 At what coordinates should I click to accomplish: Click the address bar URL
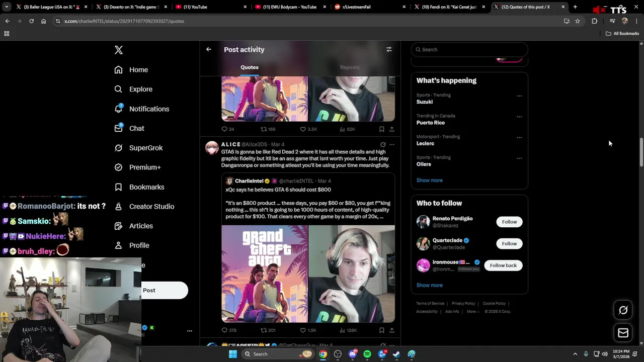pos(124,21)
